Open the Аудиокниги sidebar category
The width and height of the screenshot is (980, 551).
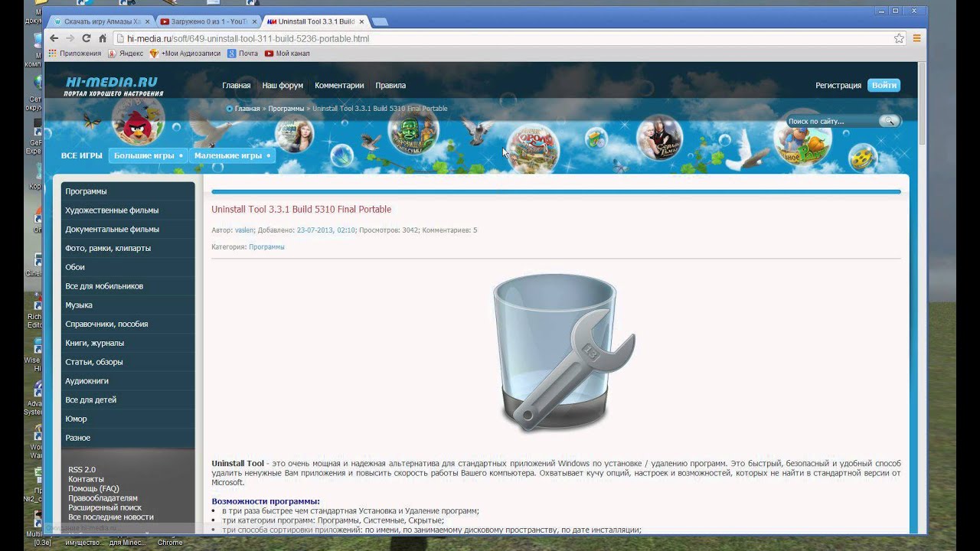(x=128, y=381)
